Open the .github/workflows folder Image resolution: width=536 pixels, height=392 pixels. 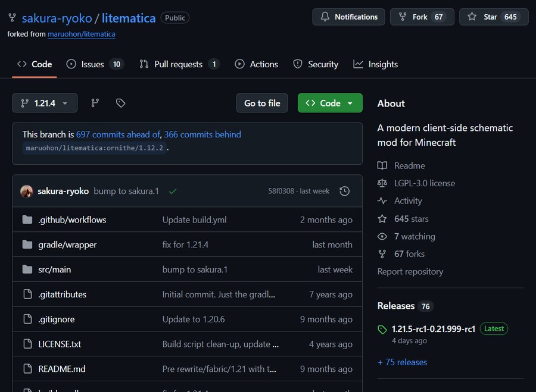tap(72, 219)
